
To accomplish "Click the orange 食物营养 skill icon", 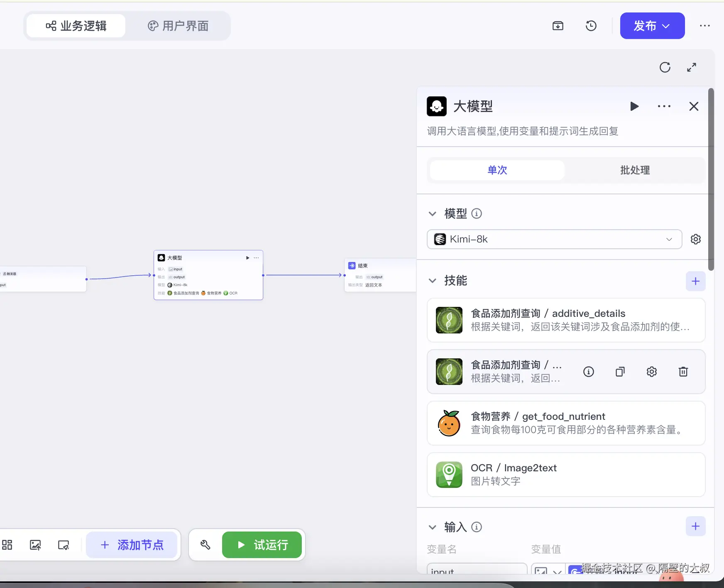I will pyautogui.click(x=449, y=423).
